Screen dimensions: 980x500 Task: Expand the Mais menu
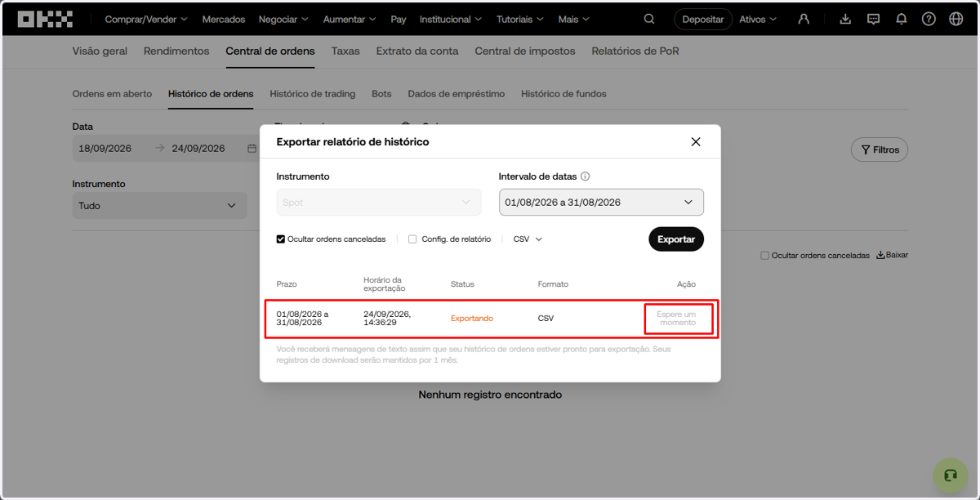point(574,19)
